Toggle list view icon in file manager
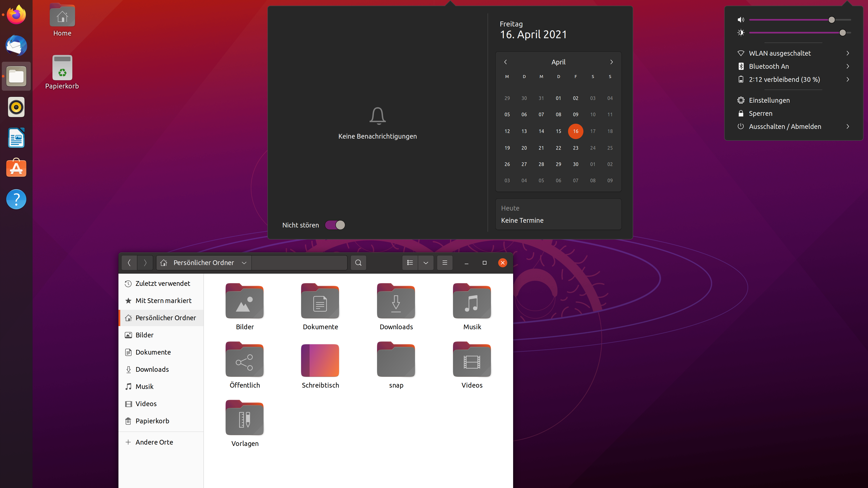868x488 pixels. point(410,263)
